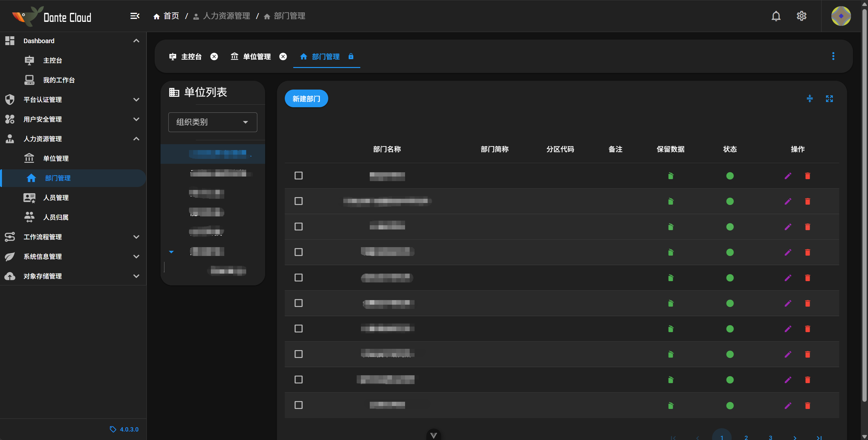Click the table density adjust icon
This screenshot has height=440, width=868.
click(809, 98)
